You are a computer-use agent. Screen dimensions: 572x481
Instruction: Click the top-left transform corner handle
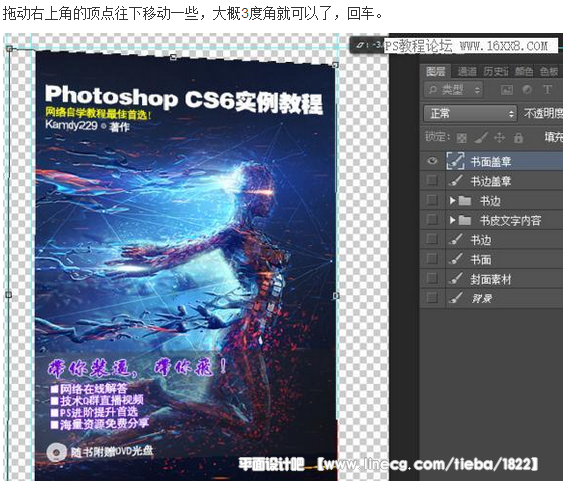click(9, 48)
